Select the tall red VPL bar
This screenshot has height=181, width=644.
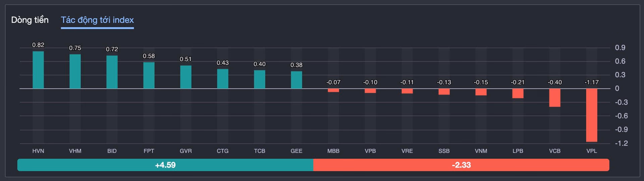coord(592,115)
